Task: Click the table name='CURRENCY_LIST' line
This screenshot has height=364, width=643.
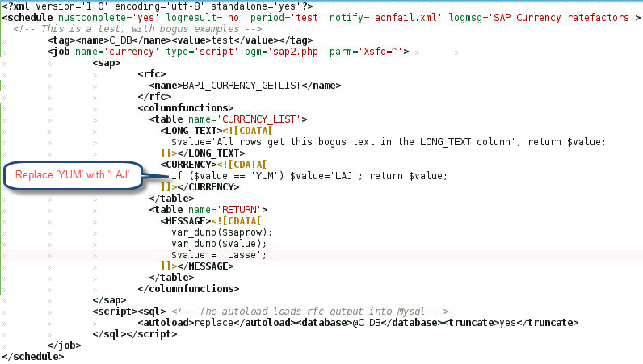Action: click(x=228, y=119)
